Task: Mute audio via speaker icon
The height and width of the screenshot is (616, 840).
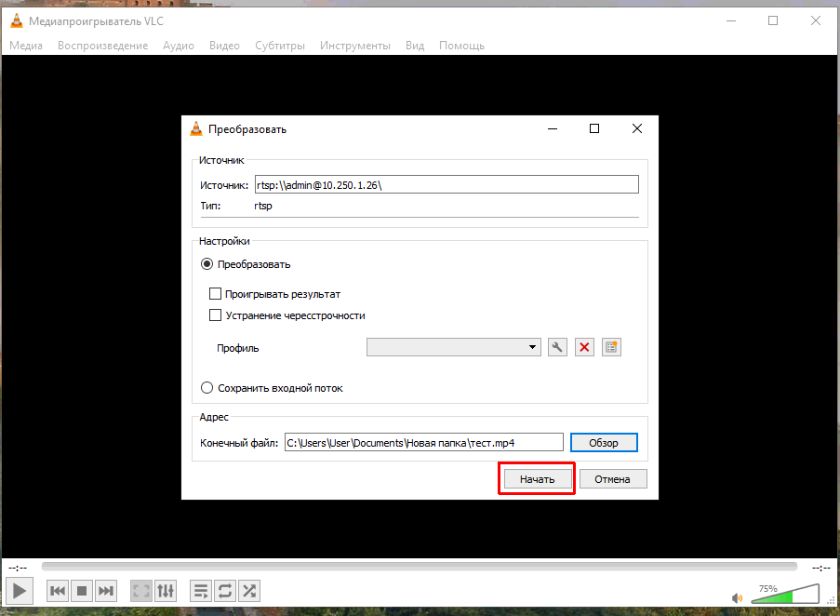Action: pyautogui.click(x=737, y=597)
